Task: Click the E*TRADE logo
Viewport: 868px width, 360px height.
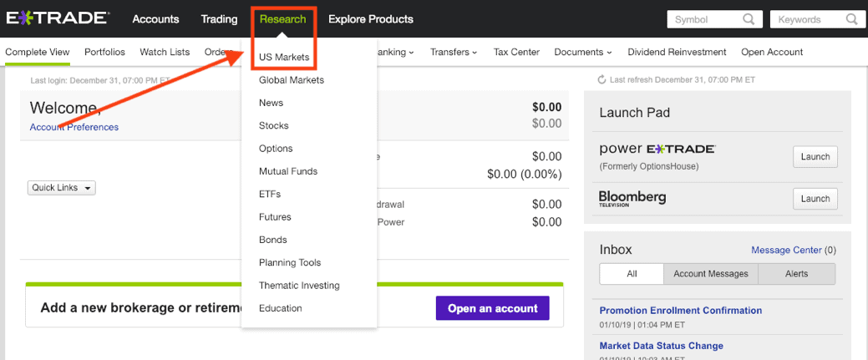Action: tap(58, 18)
